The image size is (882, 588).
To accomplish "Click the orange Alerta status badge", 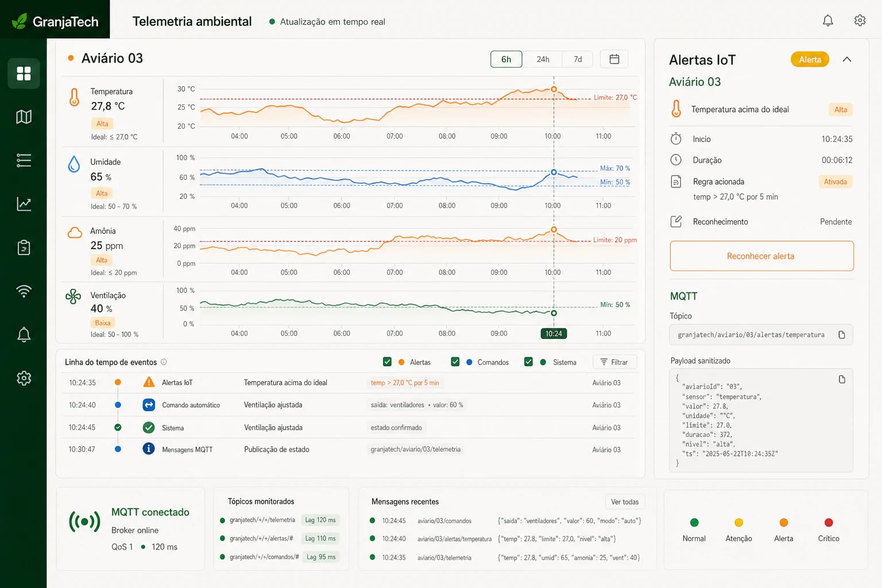I will click(810, 60).
